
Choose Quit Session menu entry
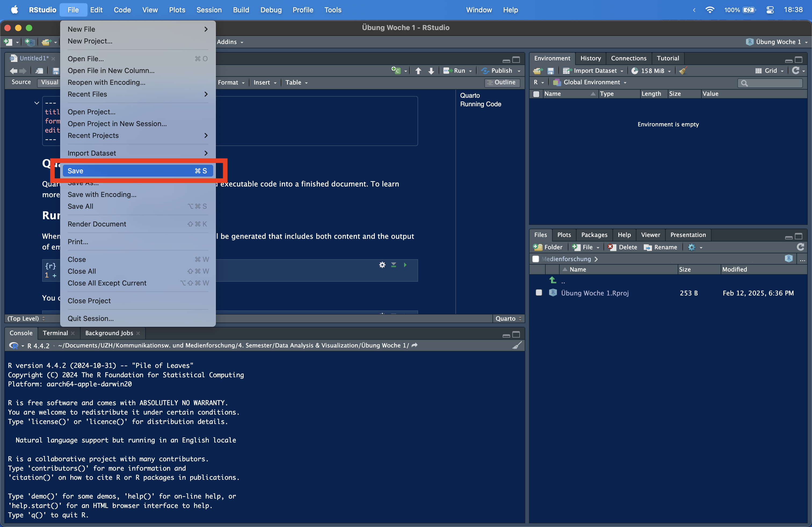pyautogui.click(x=138, y=318)
